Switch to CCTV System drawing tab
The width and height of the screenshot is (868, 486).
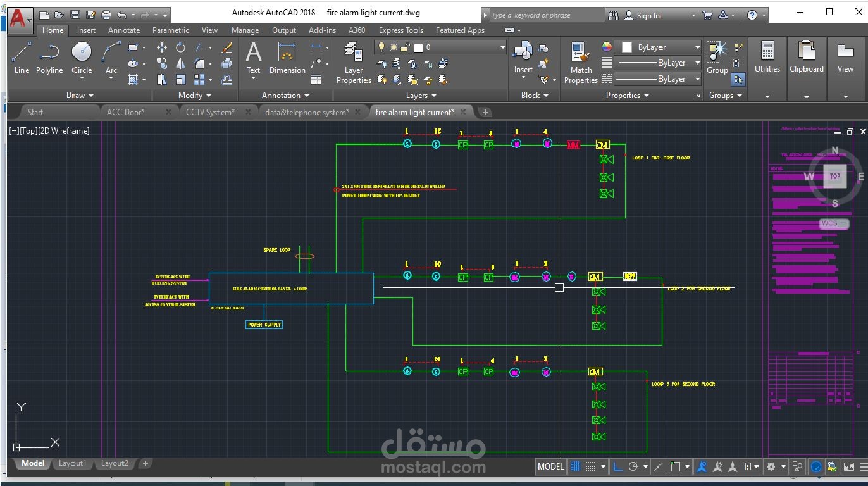pyautogui.click(x=210, y=112)
